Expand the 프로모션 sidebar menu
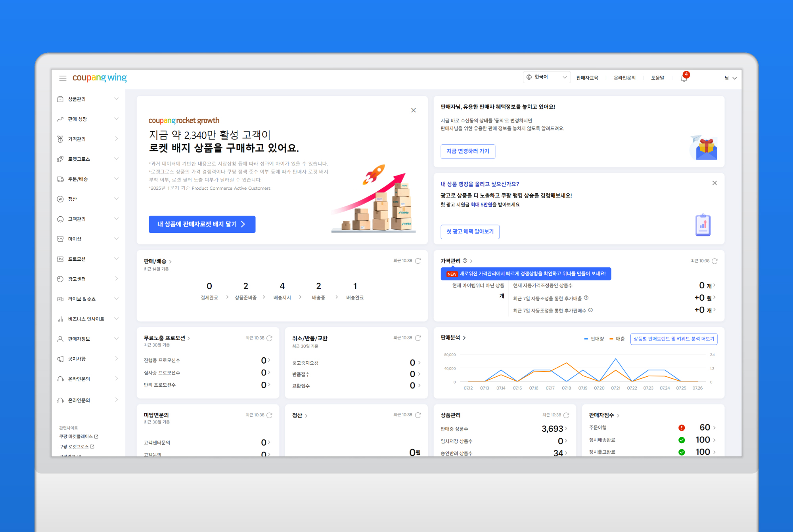 (x=116, y=259)
